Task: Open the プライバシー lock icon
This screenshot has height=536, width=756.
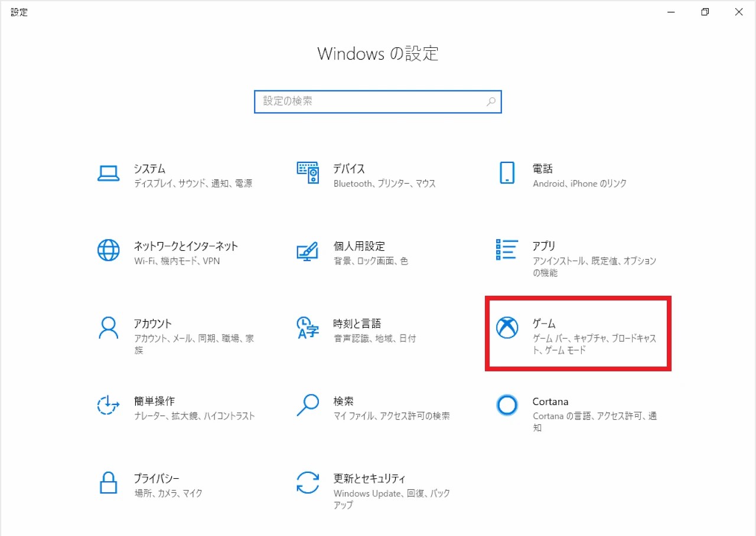Action: (x=109, y=482)
